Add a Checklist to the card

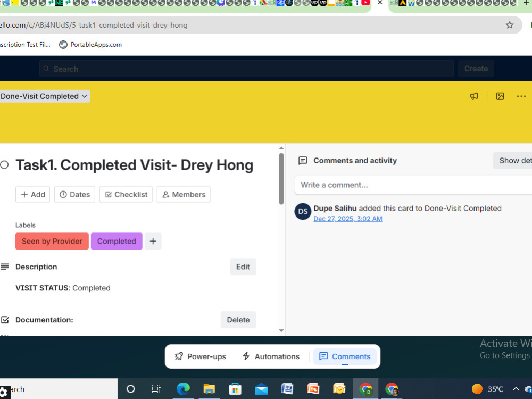(126, 194)
